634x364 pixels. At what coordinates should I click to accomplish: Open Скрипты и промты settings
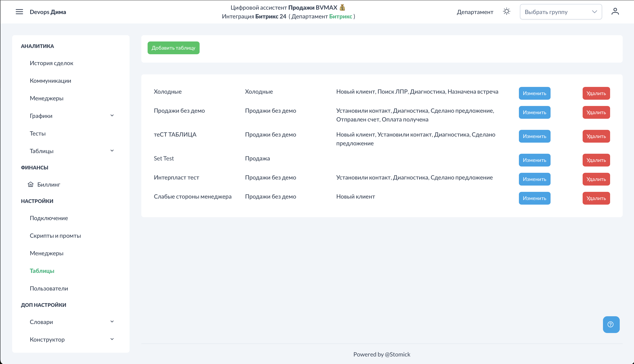coord(55,235)
